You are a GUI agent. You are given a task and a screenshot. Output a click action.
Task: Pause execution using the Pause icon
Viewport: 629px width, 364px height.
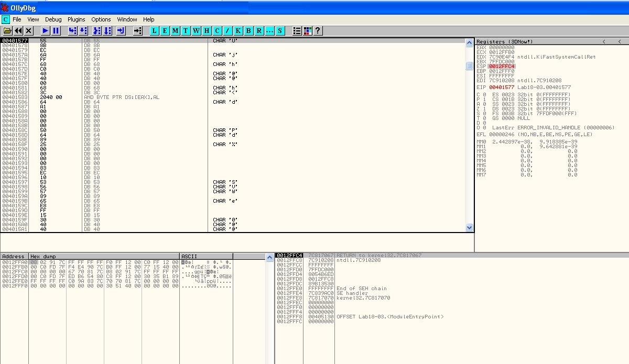[56, 31]
